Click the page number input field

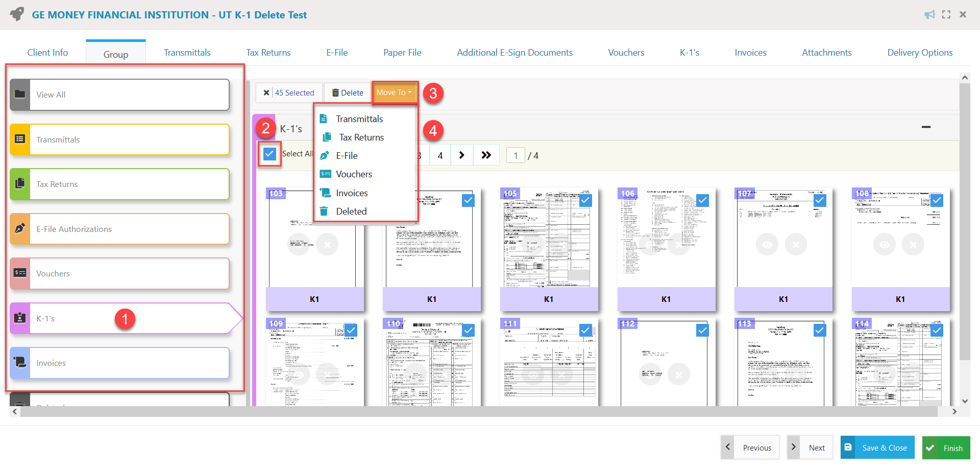[516, 155]
